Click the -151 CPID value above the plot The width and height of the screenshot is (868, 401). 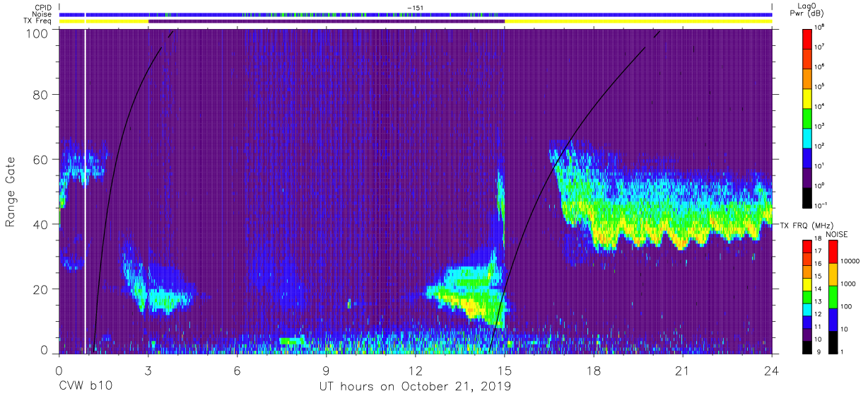[415, 8]
